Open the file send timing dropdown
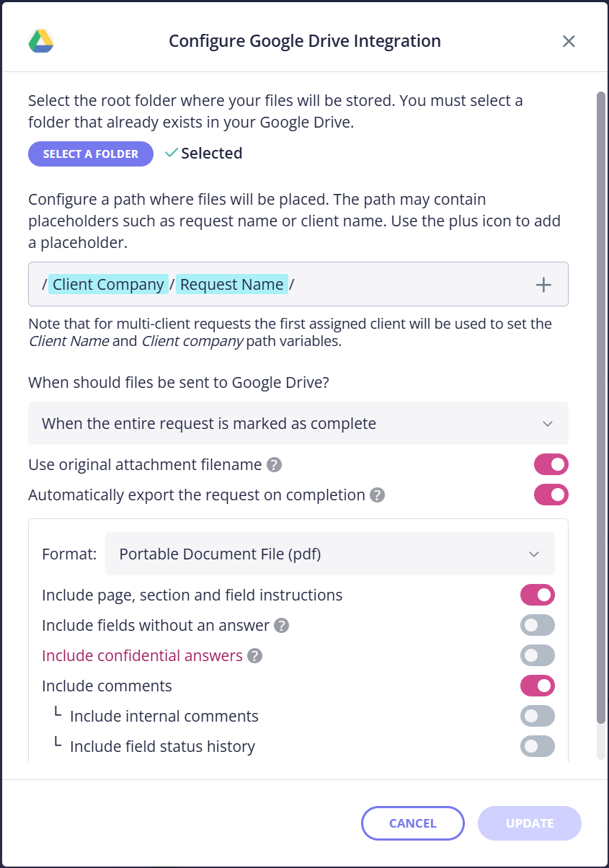The height and width of the screenshot is (868, 609). [x=298, y=423]
